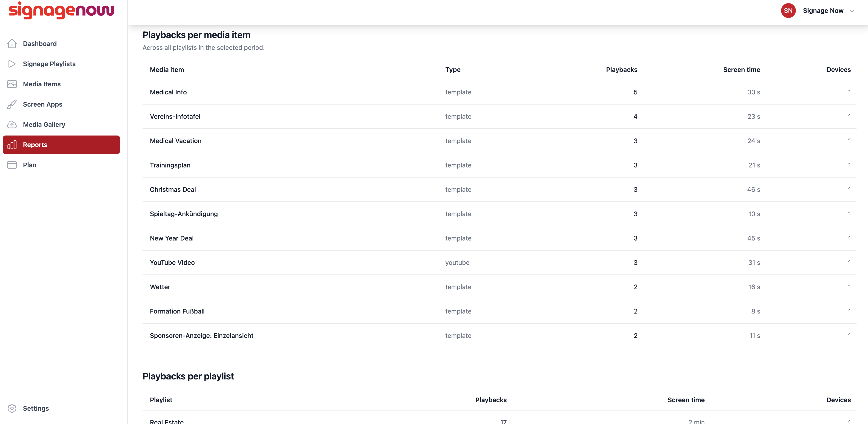Select the Plan sidebar link
The width and height of the screenshot is (868, 424).
point(61,165)
